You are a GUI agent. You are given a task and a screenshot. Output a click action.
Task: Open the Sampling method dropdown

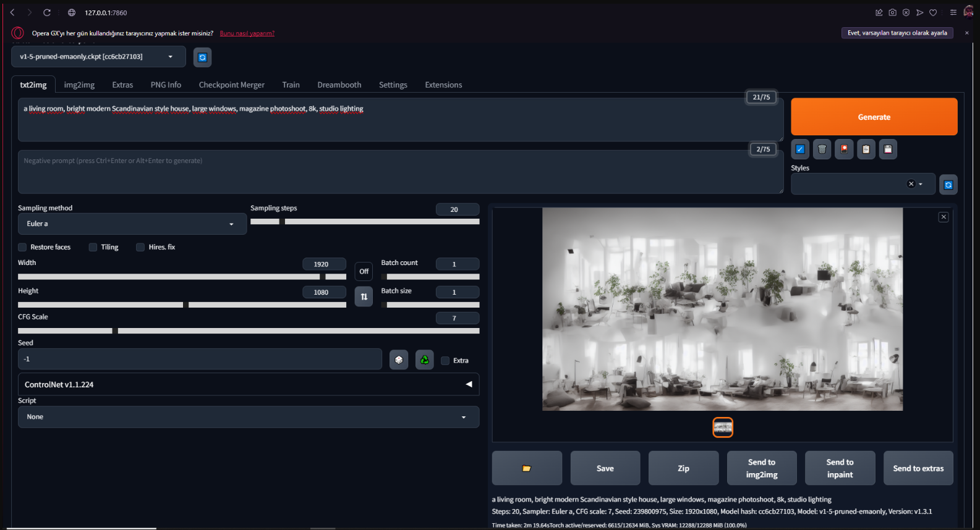[x=132, y=224]
